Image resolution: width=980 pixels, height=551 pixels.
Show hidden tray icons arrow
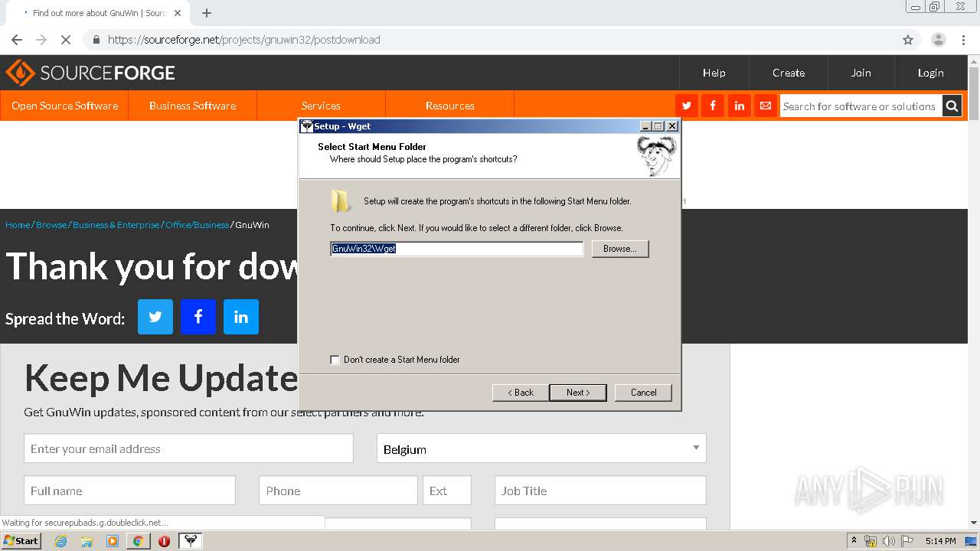pyautogui.click(x=854, y=541)
